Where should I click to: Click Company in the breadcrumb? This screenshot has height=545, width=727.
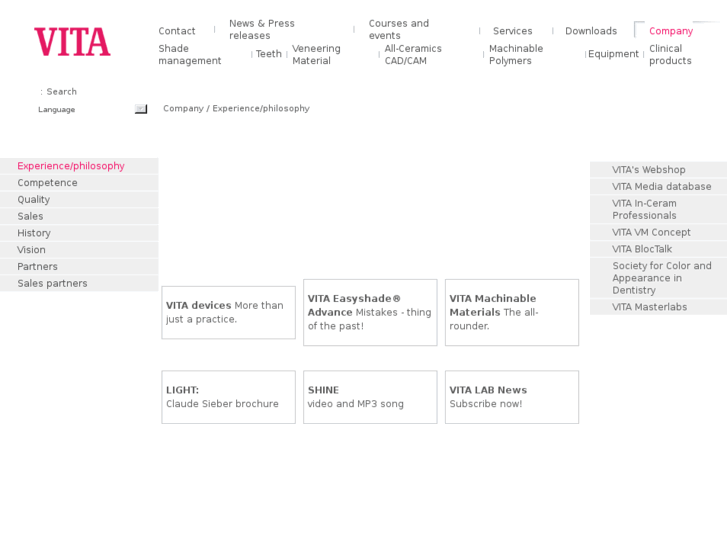click(x=183, y=109)
